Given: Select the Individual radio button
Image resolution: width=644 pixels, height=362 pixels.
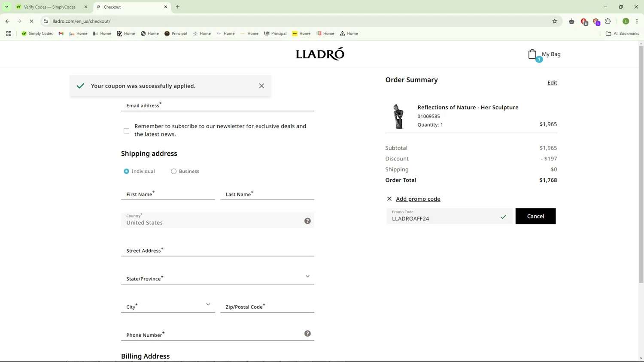Looking at the screenshot, I should click(126, 171).
